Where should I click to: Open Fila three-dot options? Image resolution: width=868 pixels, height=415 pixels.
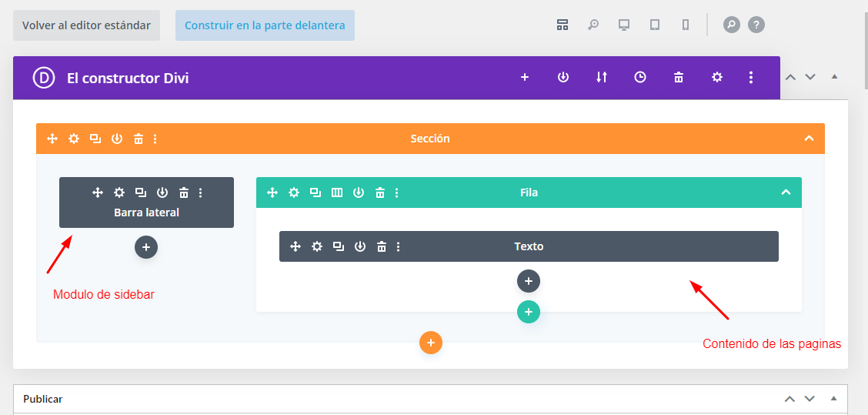pyautogui.click(x=396, y=192)
